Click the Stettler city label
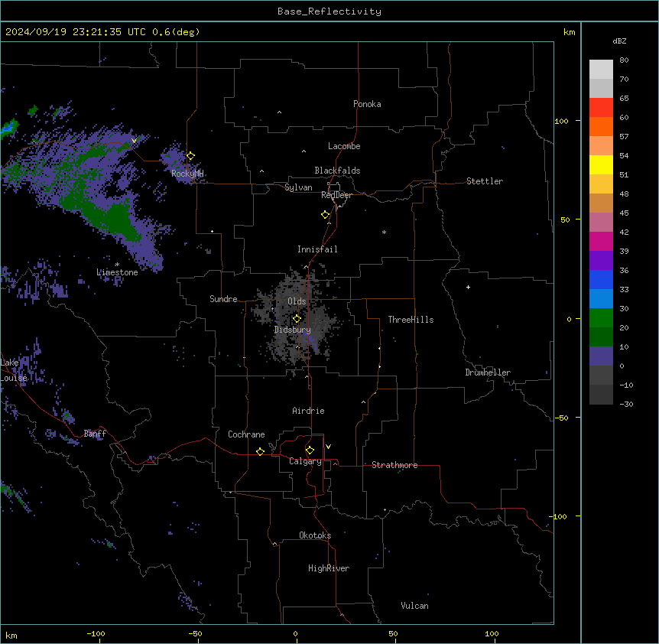Screen dimensions: 659x644 485,181
